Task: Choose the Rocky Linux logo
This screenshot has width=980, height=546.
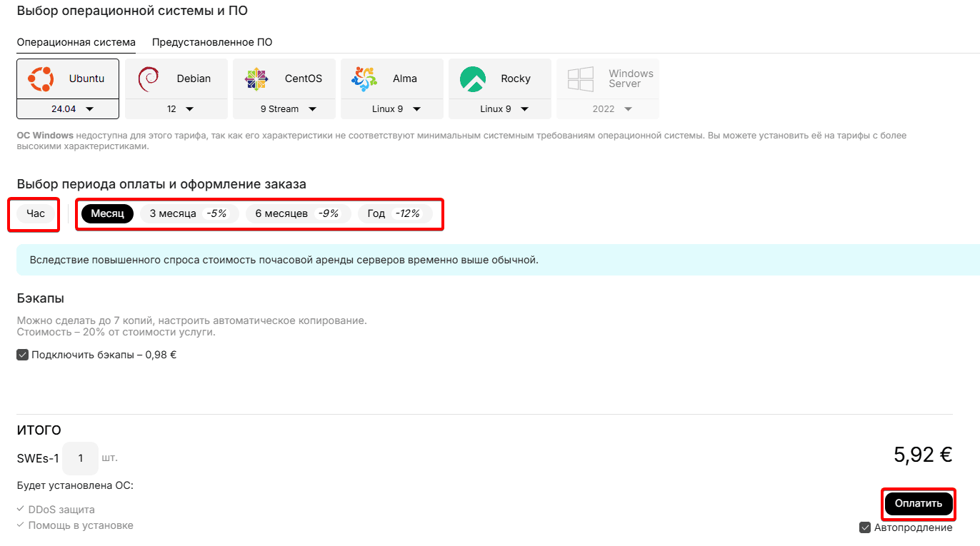Action: 473,79
